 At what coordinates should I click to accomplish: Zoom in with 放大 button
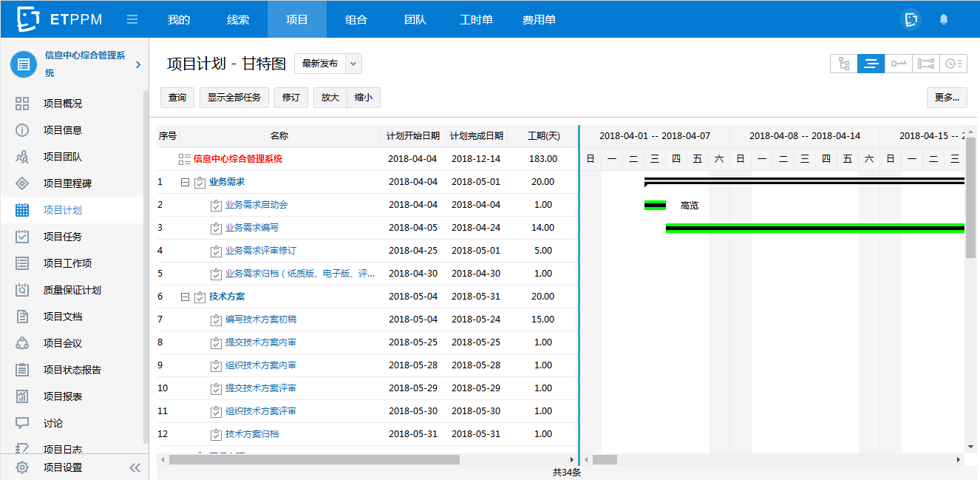[x=330, y=98]
